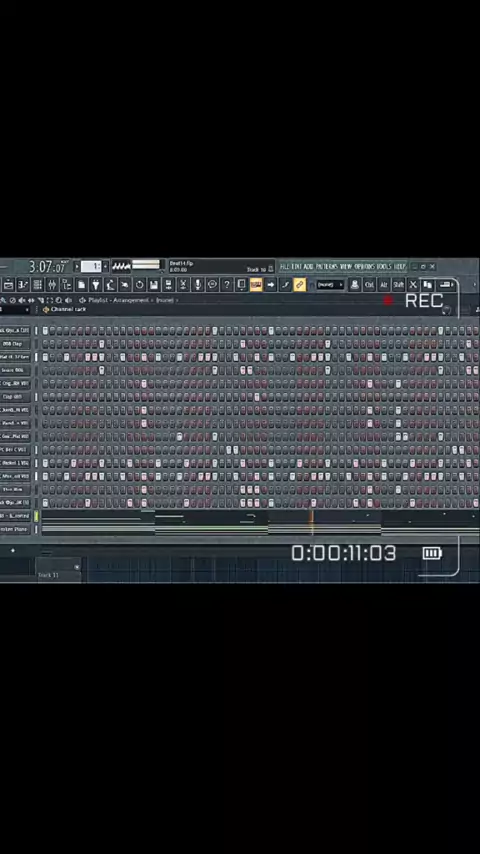Viewport: 480px width, 854px height.
Task: Open the (none) dropdown in the toolbar
Action: coord(330,285)
